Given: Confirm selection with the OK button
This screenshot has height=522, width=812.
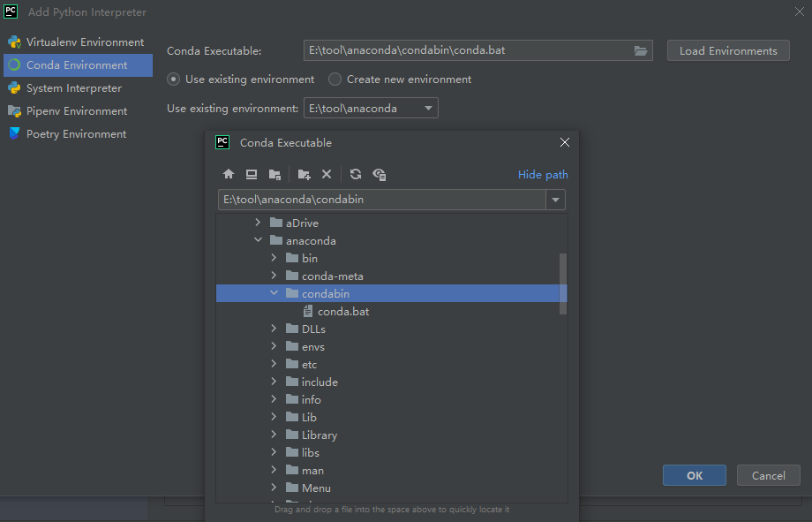Looking at the screenshot, I should coord(694,475).
